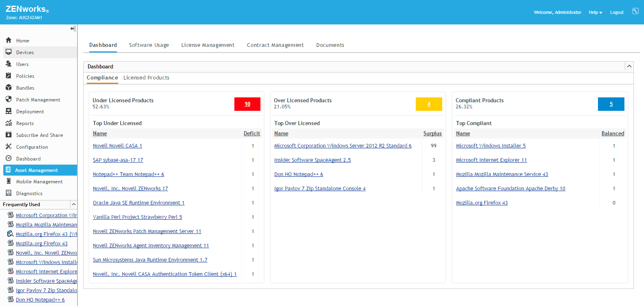
Task: Switch to Software Usage tab
Action: click(149, 45)
